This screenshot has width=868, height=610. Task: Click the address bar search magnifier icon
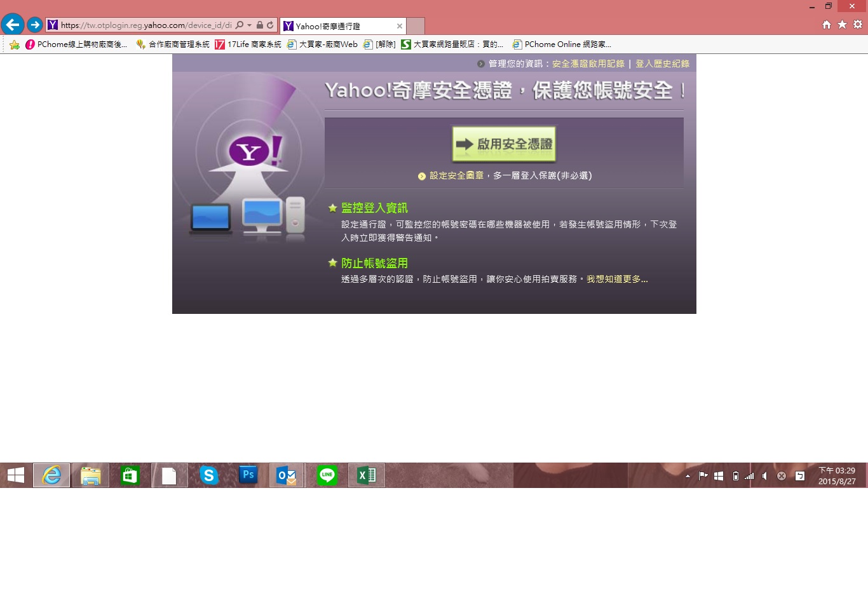(x=240, y=25)
